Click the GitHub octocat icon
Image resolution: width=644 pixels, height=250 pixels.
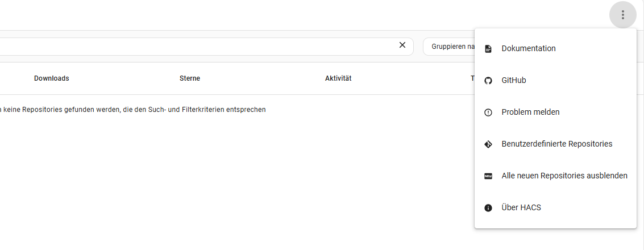[x=488, y=81]
